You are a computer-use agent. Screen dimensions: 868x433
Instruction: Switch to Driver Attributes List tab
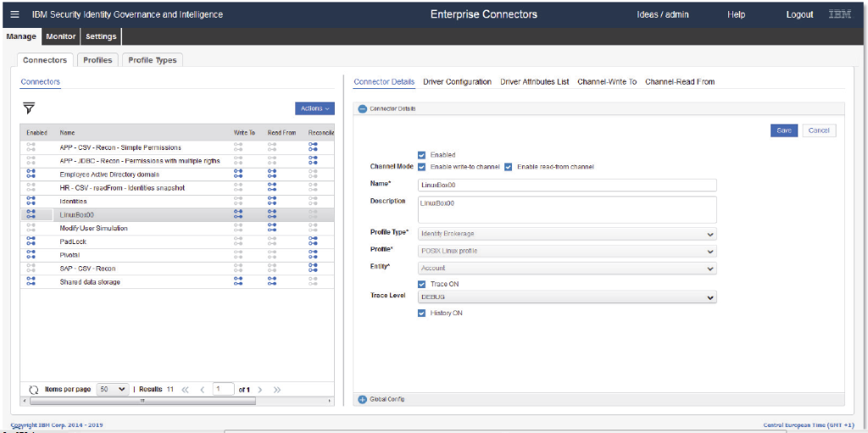click(535, 82)
